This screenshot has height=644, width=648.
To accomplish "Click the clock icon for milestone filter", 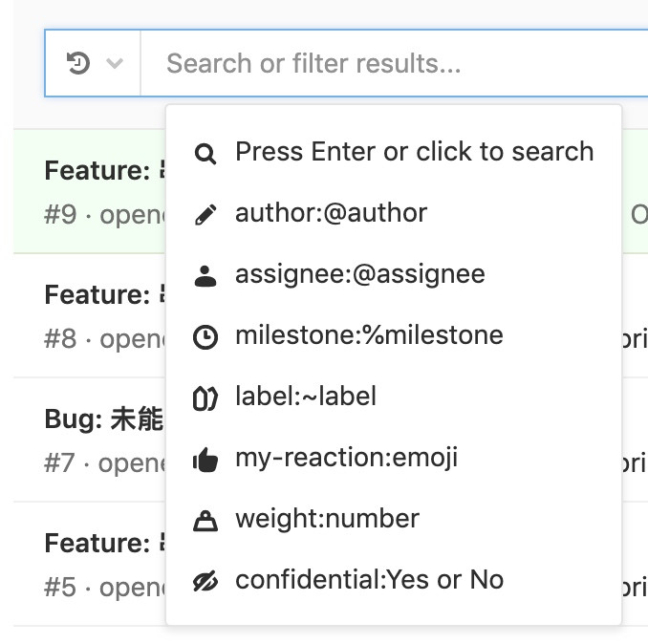I will coord(205,337).
